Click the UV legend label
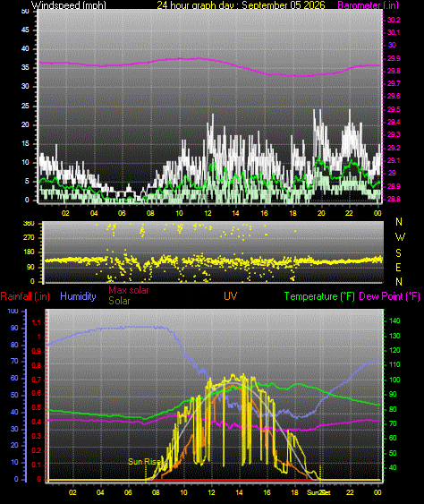Screen dimensions: 424x504 point(230,296)
